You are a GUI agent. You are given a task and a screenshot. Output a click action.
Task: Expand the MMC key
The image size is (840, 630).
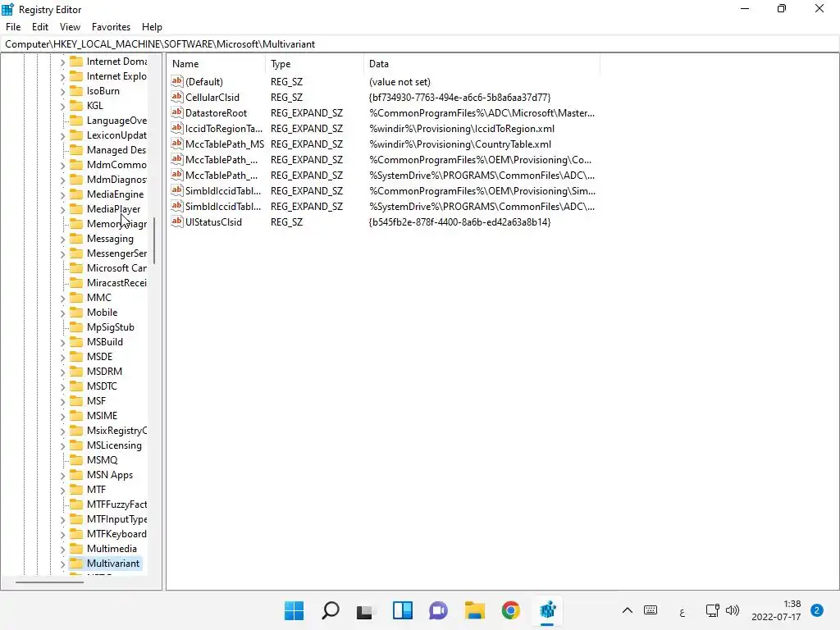pyautogui.click(x=62, y=298)
